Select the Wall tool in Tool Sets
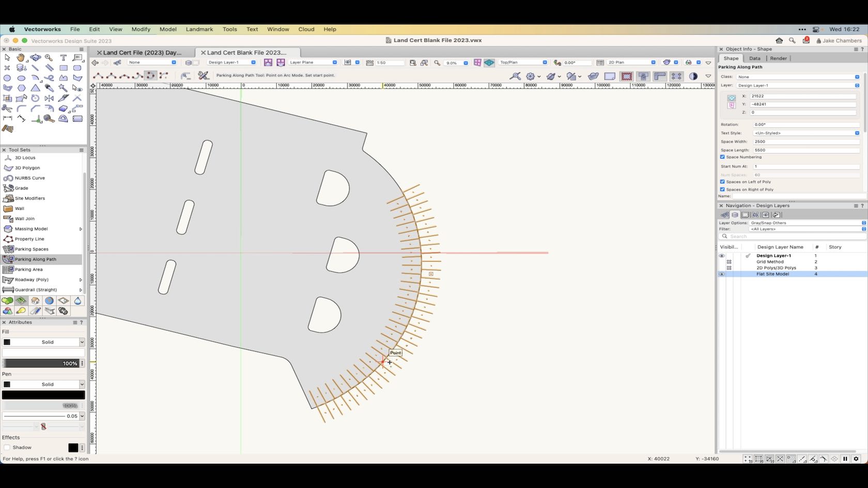Screen dimensions: 868x488 coord(19,208)
